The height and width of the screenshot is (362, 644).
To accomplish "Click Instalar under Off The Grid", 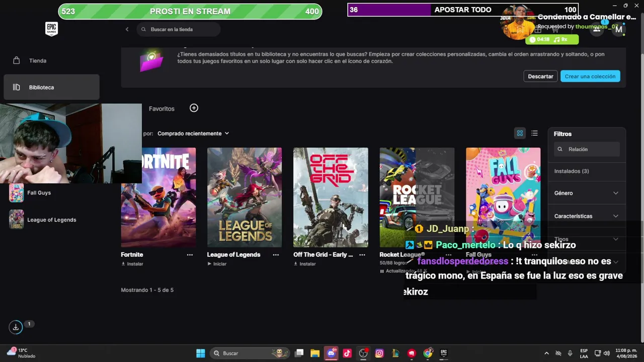I will 305,264.
